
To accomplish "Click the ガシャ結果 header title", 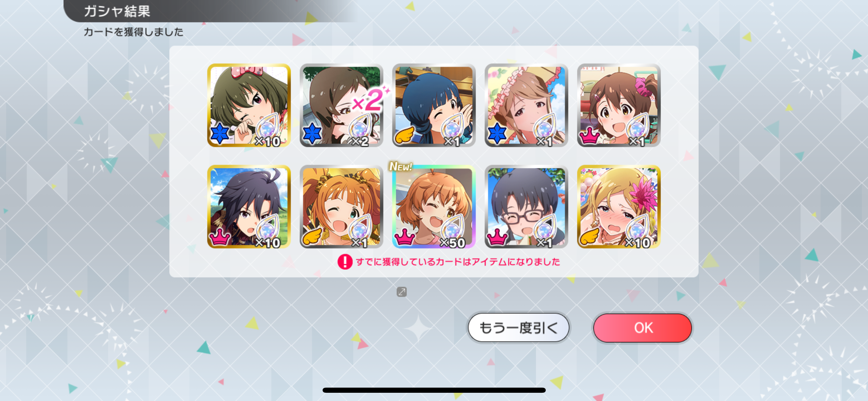I will (x=117, y=11).
